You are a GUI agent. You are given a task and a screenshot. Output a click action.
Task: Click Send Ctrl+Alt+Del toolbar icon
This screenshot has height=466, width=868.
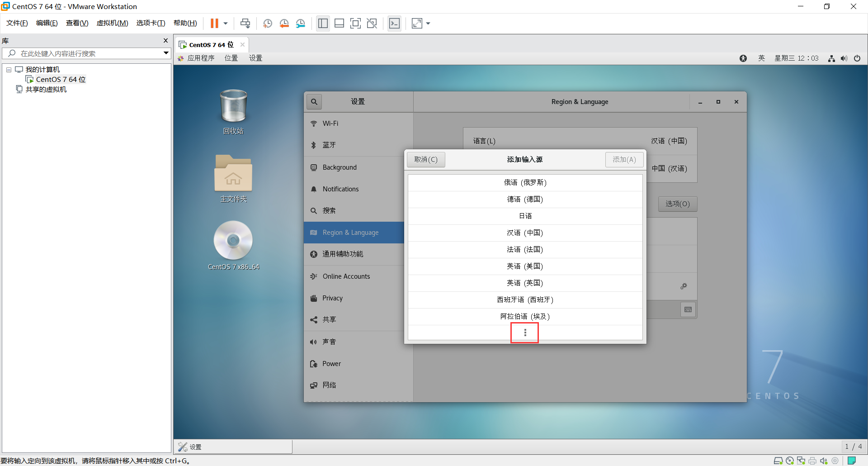click(x=245, y=24)
